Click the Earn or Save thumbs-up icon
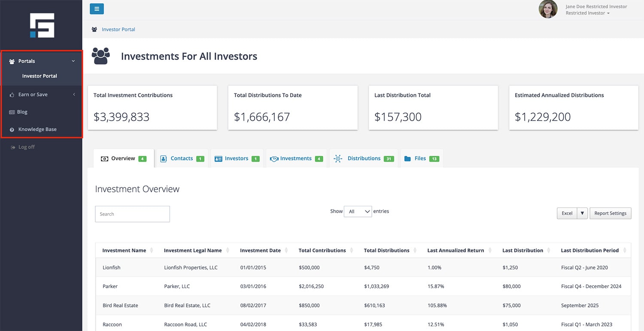The image size is (644, 331). point(12,94)
